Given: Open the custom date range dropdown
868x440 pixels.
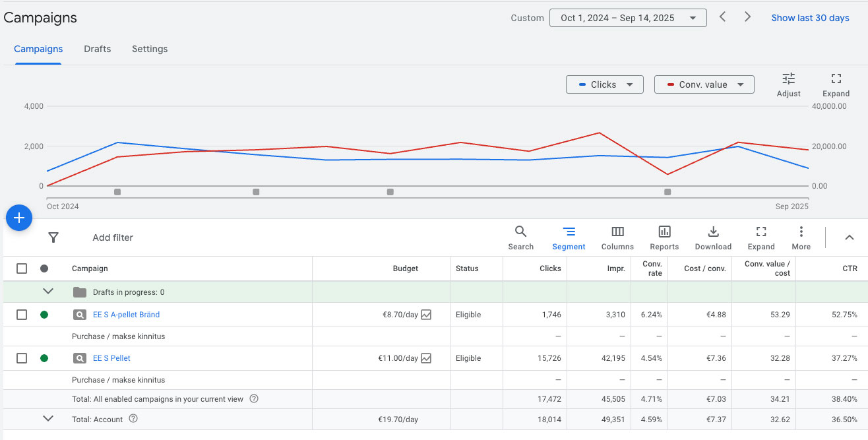Looking at the screenshot, I should click(x=627, y=18).
